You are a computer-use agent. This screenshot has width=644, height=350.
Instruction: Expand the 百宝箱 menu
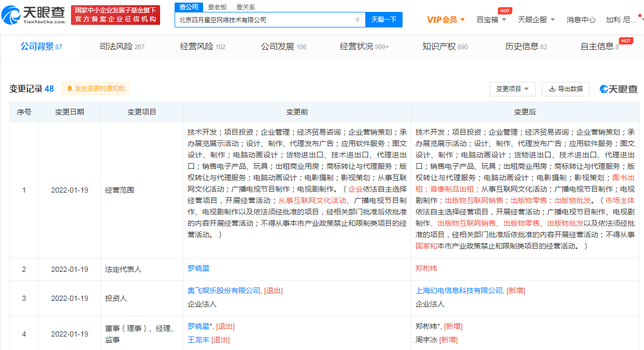[x=491, y=20]
